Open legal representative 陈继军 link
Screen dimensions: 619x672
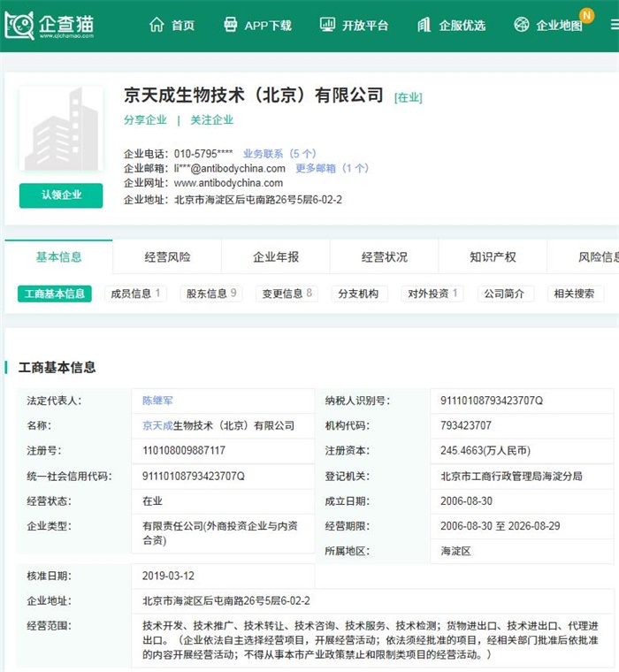[x=157, y=401]
